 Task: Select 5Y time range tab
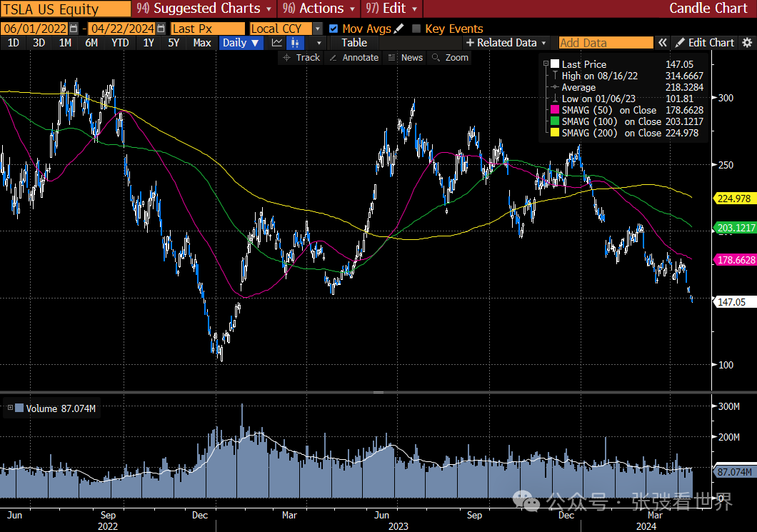coord(174,42)
